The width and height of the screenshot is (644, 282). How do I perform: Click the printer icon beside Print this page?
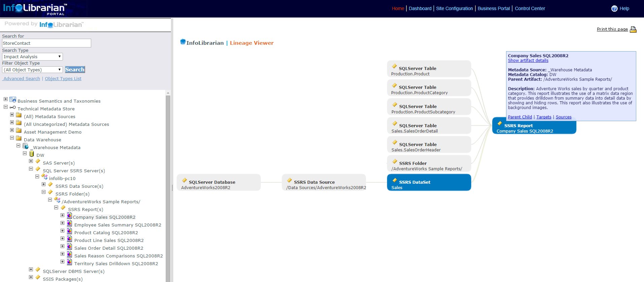(x=633, y=29)
